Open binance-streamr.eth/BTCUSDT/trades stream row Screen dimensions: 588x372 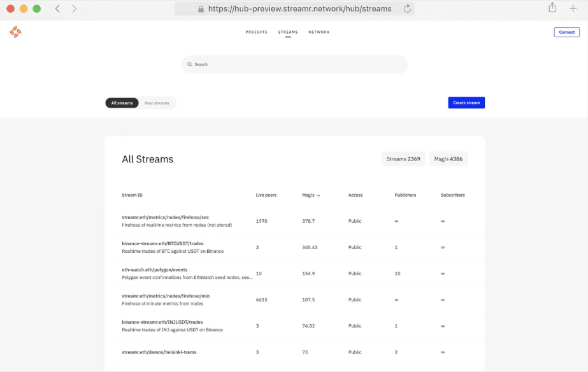click(x=162, y=243)
